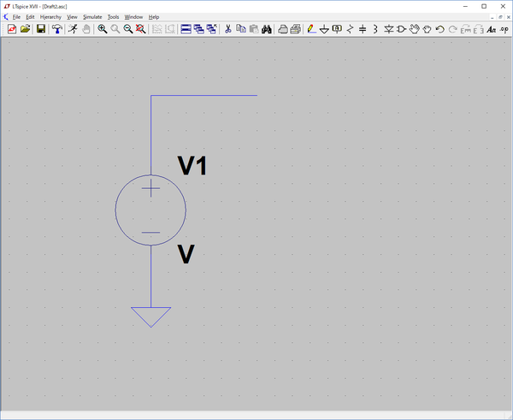The width and height of the screenshot is (513, 420).
Task: Select the Cut scissors tool
Action: (x=228, y=29)
